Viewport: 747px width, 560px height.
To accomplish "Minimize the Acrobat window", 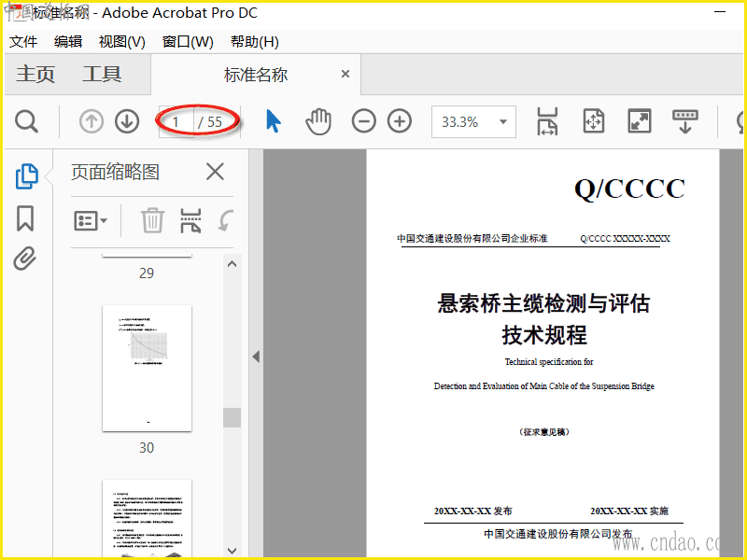I will coord(720,11).
